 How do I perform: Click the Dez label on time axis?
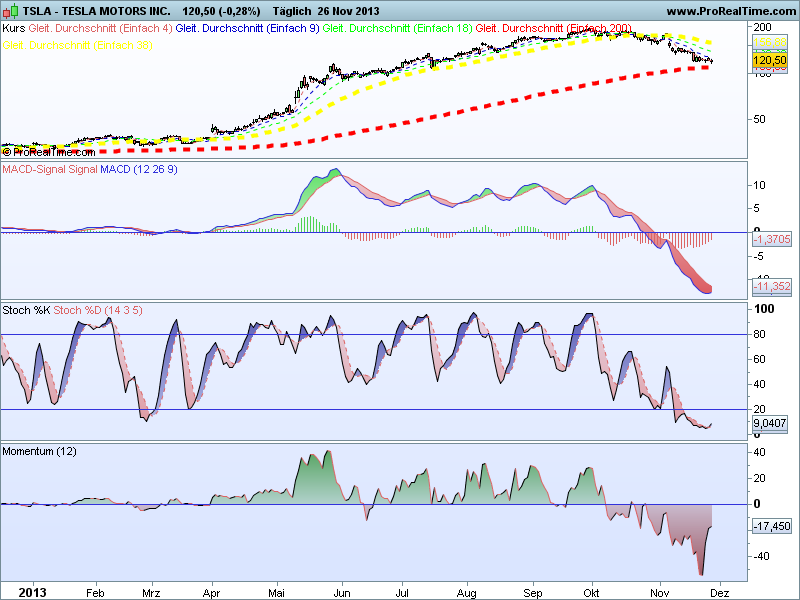(x=719, y=593)
